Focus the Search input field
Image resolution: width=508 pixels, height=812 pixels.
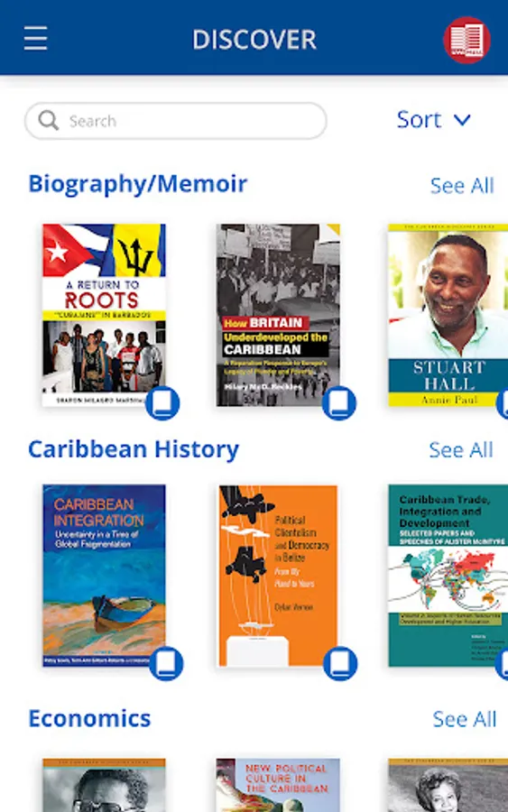coord(176,121)
